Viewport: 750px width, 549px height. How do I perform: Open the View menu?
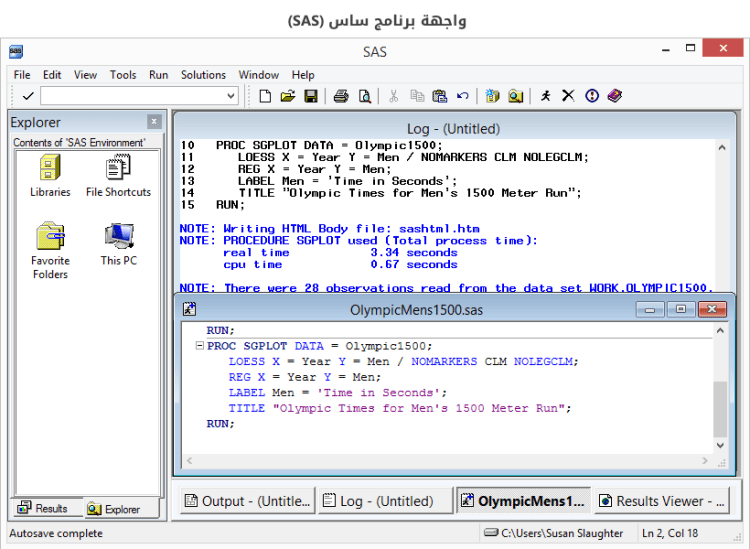[x=85, y=75]
